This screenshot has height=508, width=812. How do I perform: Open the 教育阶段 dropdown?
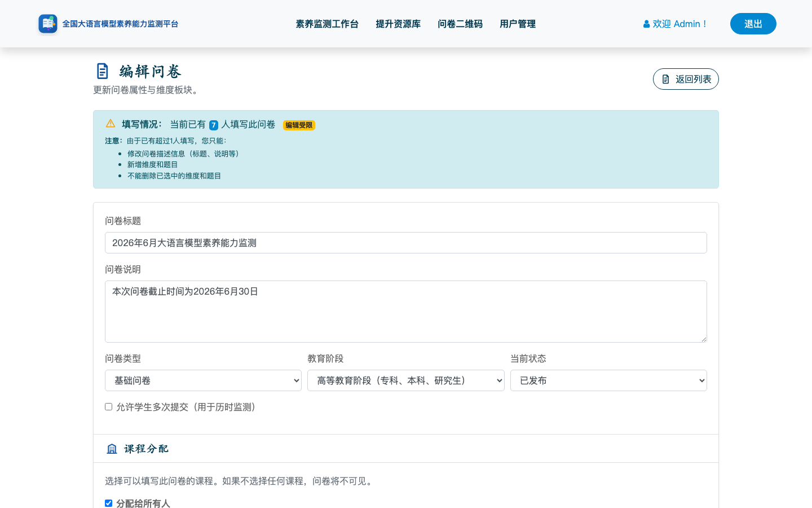[x=406, y=380]
